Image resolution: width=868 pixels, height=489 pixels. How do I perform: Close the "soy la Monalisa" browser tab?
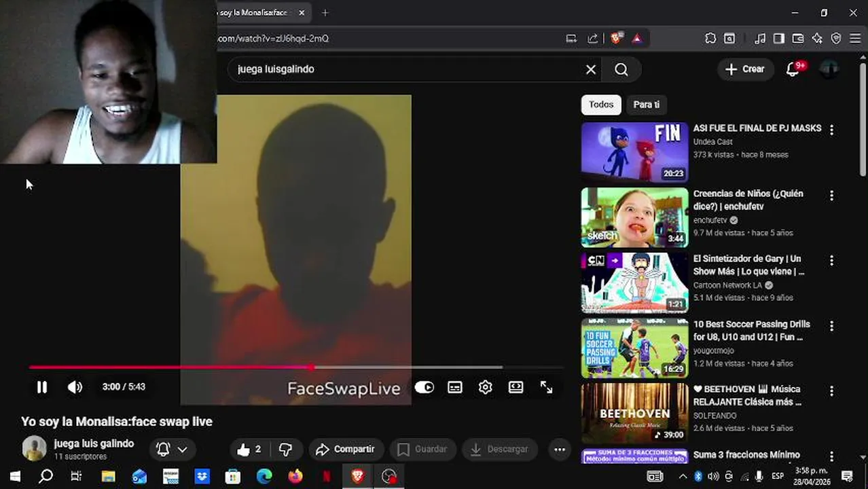coord(302,13)
